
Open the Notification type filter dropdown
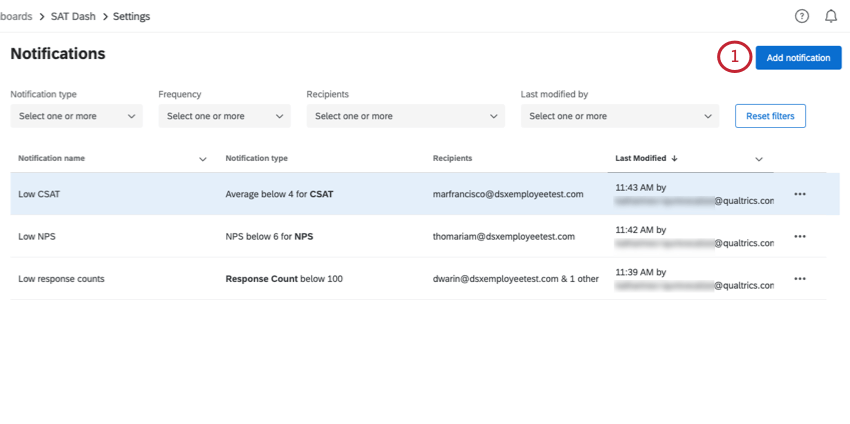(76, 116)
